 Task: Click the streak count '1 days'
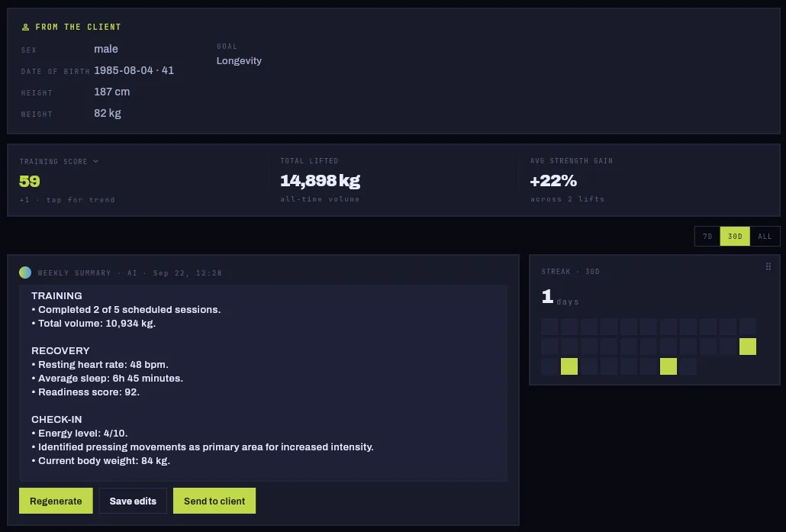point(560,298)
